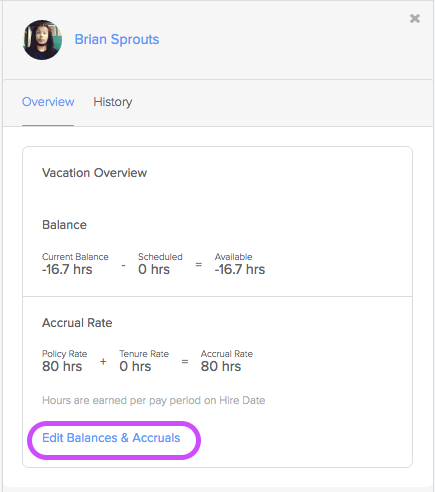The height and width of the screenshot is (492, 435).
Task: Click the plus sign between Policy and Tenure Rate
Action: tap(103, 361)
